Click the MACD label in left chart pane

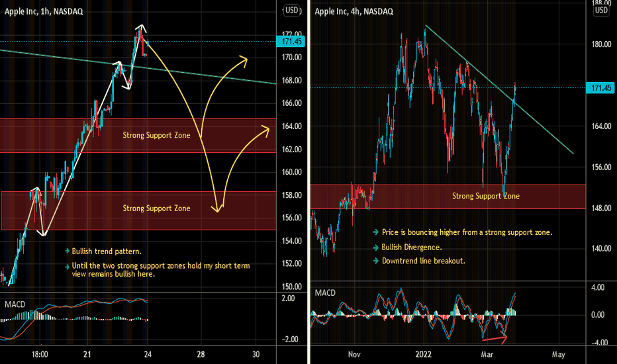pyautogui.click(x=15, y=304)
